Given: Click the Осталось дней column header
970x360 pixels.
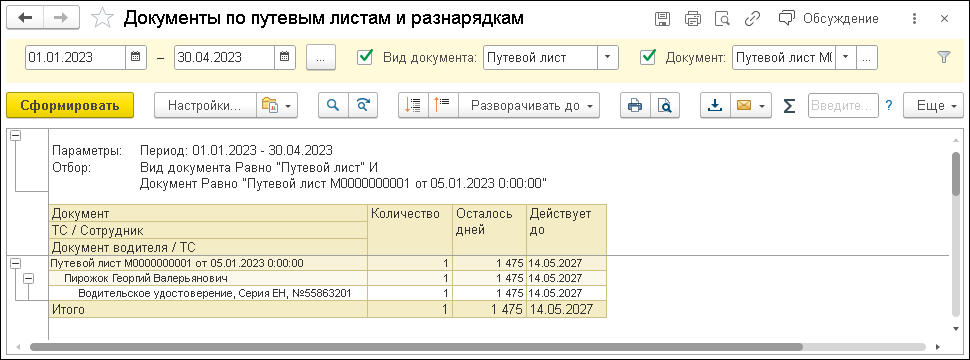Looking at the screenshot, I should click(490, 229).
